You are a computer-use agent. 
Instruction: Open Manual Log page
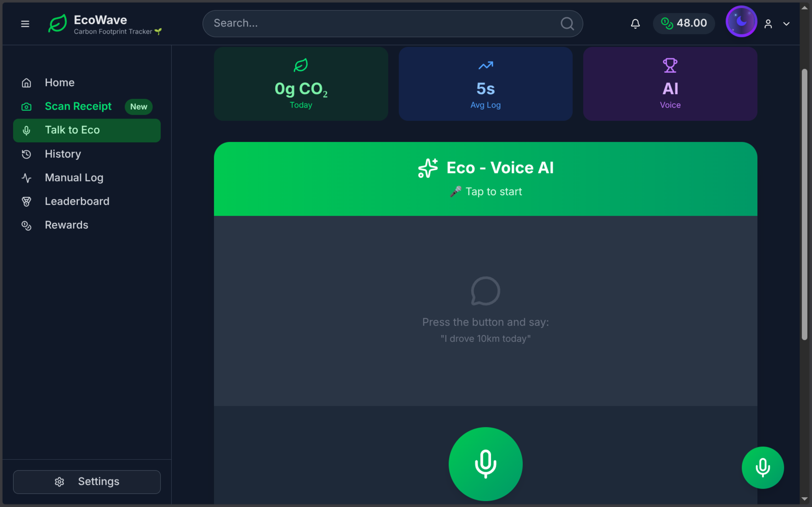(74, 178)
